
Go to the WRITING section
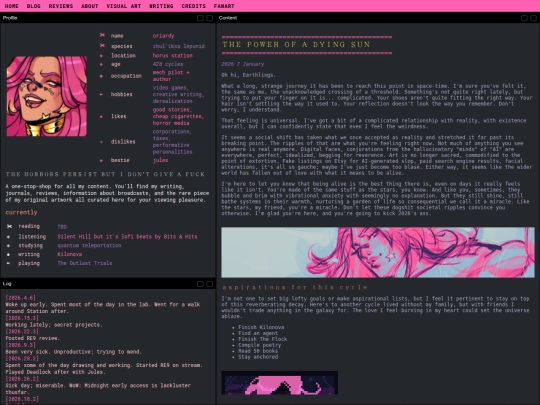(x=161, y=6)
